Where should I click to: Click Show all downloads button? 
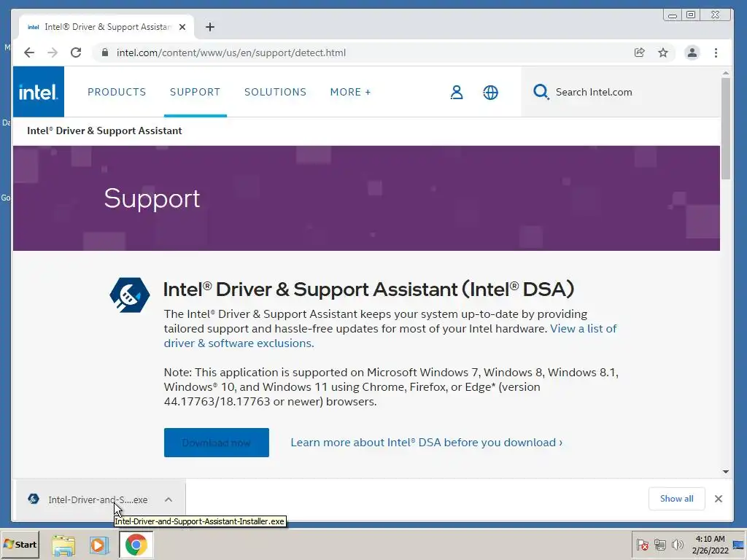point(676,499)
